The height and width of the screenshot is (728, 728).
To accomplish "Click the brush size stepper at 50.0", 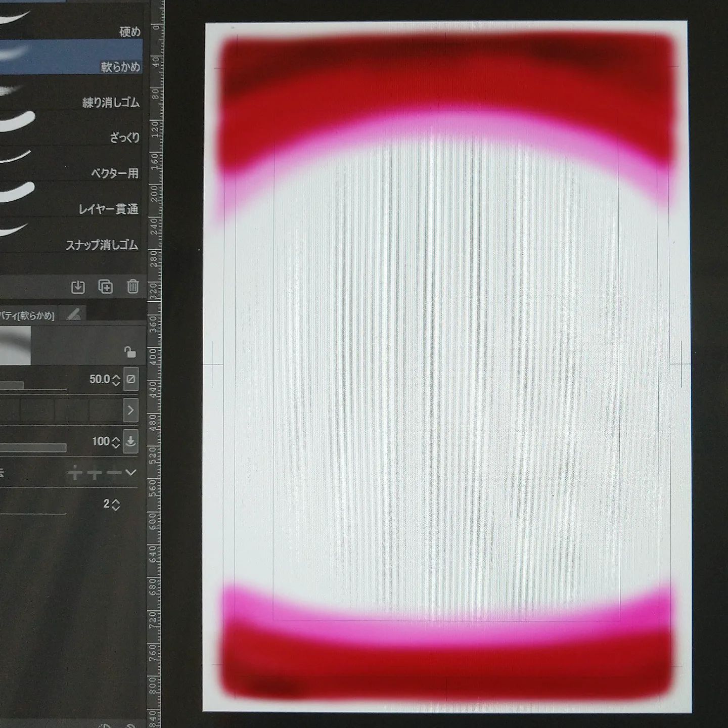I will [x=116, y=380].
